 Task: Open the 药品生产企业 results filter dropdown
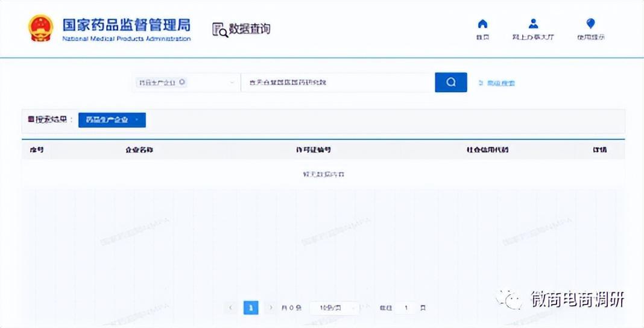click(112, 120)
